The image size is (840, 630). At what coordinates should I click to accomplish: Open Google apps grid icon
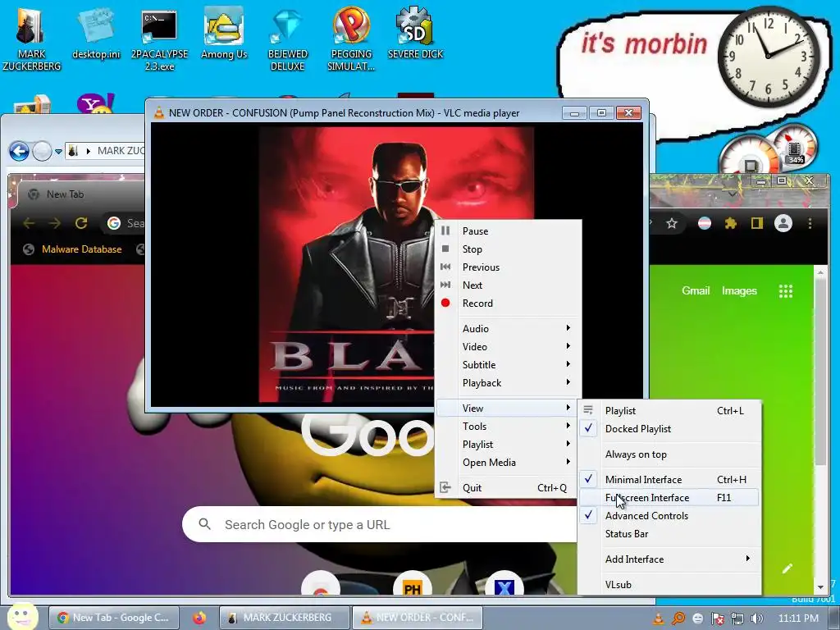(785, 291)
